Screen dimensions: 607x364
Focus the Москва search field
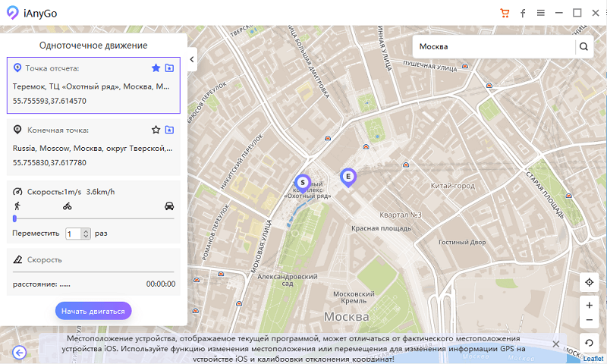point(494,47)
